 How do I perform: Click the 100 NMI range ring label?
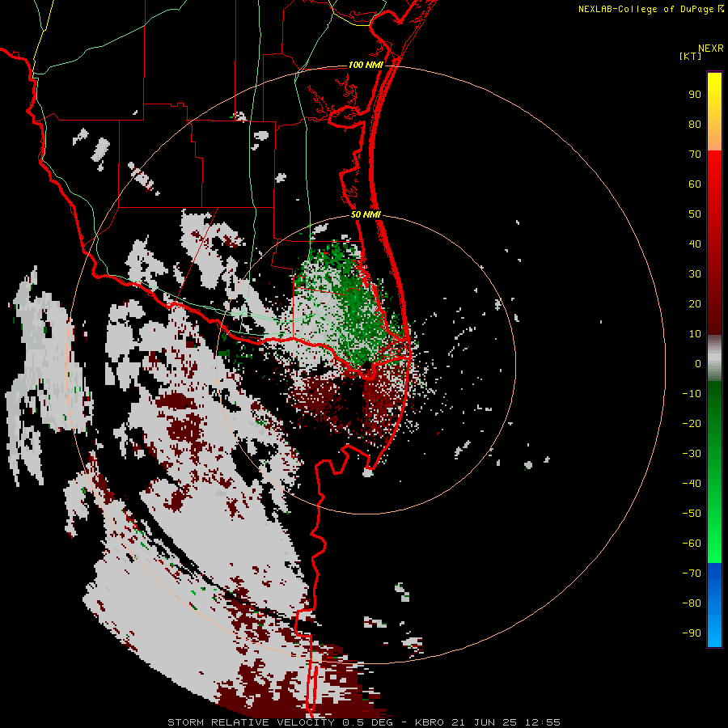click(366, 65)
